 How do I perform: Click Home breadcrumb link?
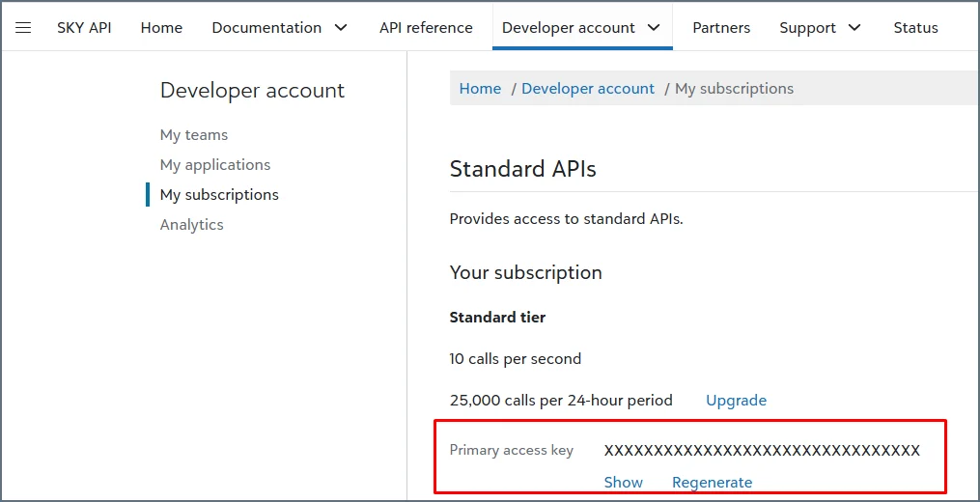[480, 89]
